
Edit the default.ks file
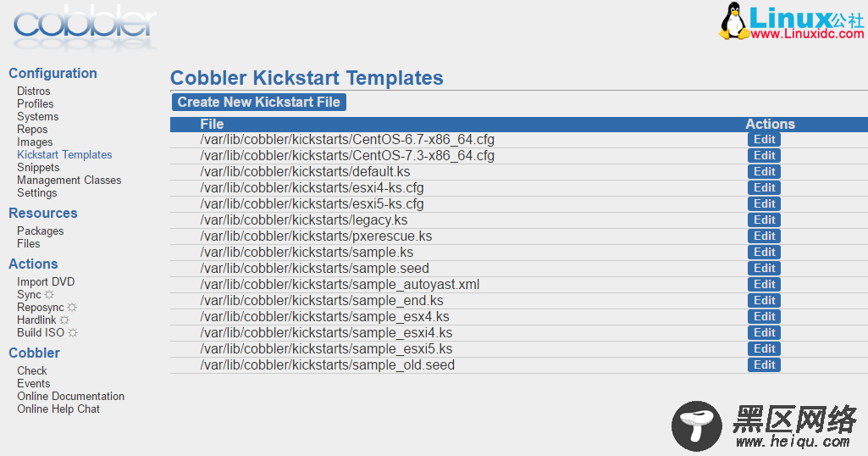[764, 171]
